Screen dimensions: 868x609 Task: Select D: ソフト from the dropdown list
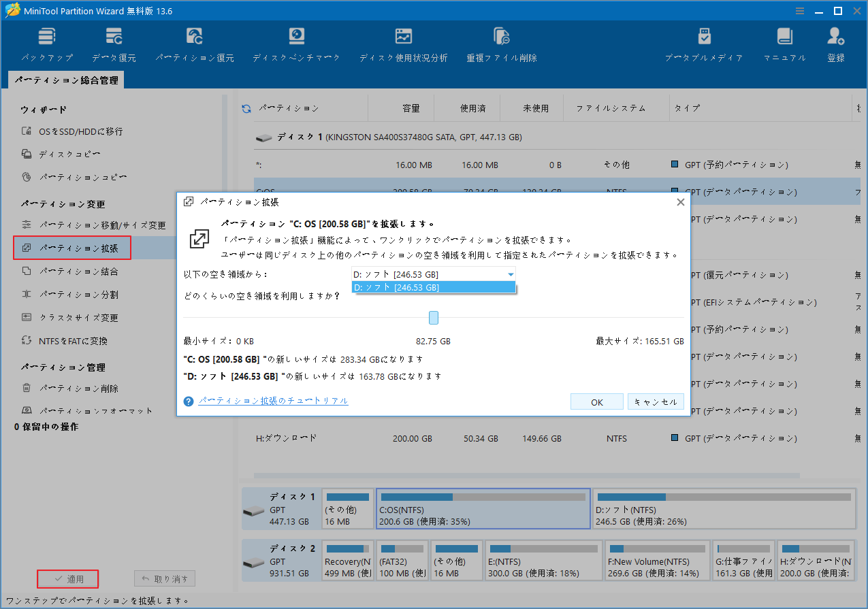point(434,288)
